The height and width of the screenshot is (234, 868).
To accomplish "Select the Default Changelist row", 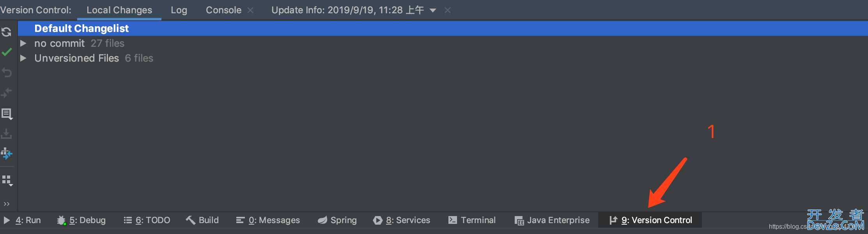I will coord(443,28).
